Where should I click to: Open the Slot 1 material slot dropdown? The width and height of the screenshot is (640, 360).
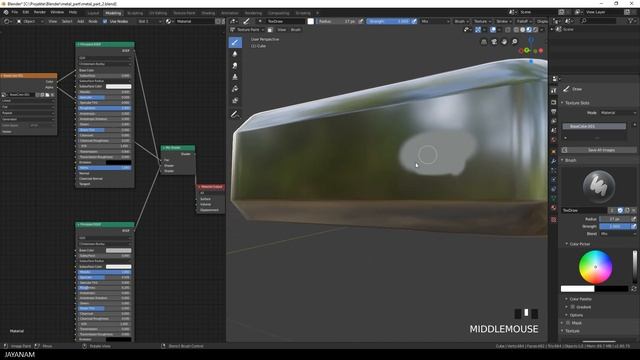[x=149, y=21]
